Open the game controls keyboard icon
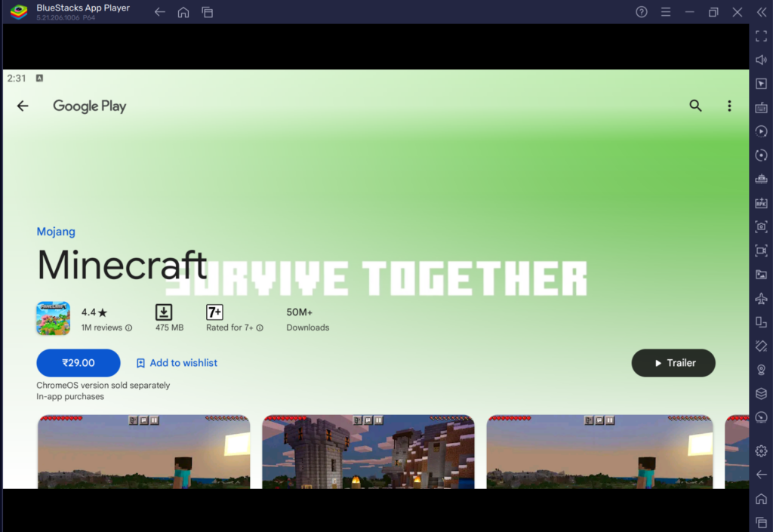 point(761,108)
